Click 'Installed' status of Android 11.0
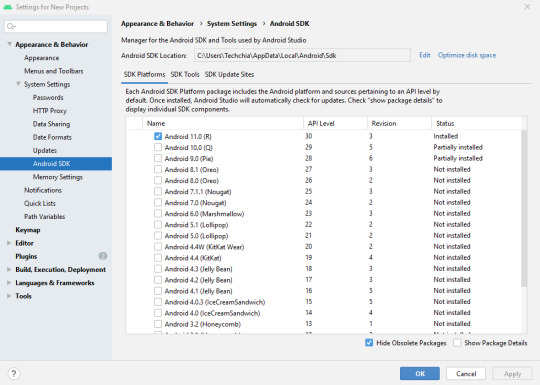Image resolution: width=540 pixels, height=385 pixels. point(446,136)
